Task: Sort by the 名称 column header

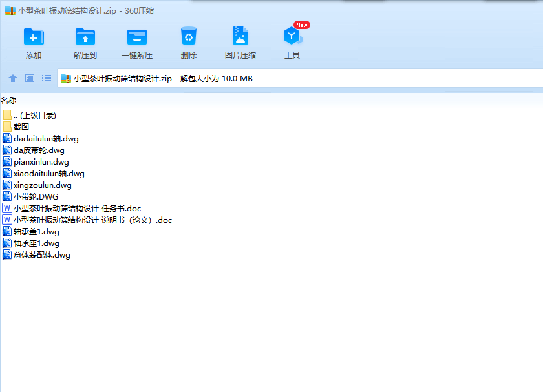Action: click(x=8, y=100)
